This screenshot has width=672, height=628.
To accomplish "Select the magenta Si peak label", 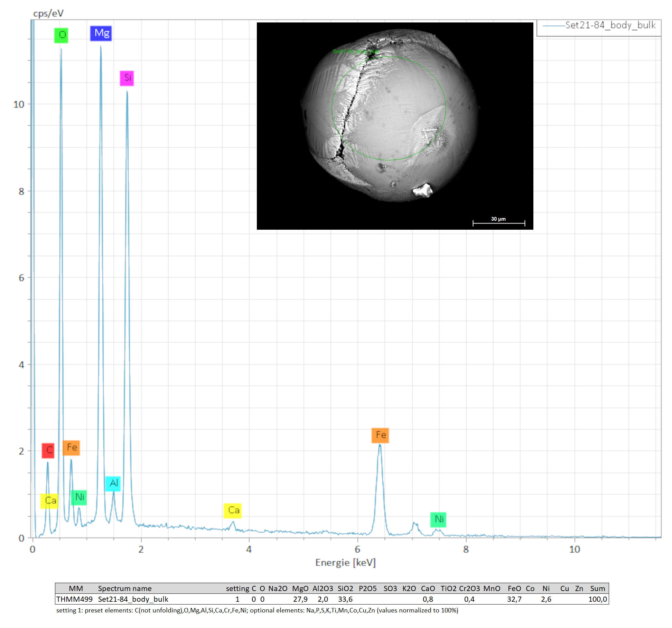I will 127,78.
